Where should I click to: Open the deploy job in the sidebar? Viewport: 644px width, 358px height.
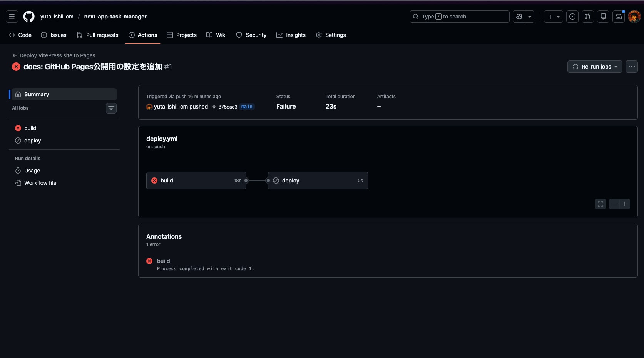click(64, 141)
